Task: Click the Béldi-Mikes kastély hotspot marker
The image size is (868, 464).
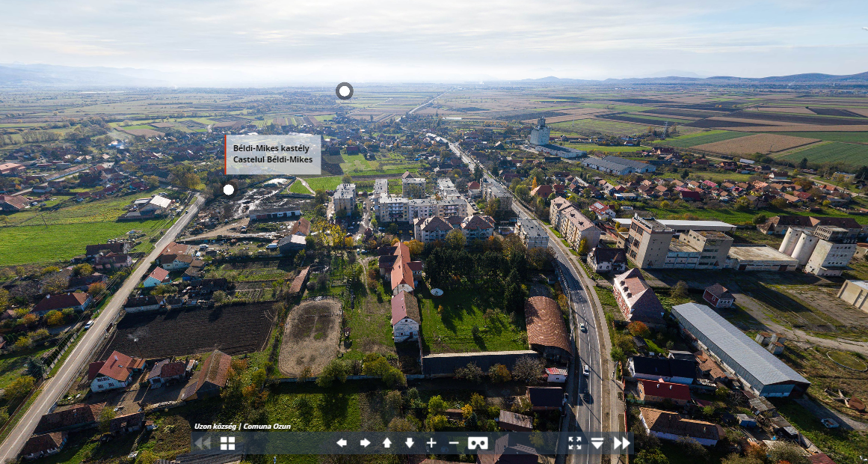Action: pos(229,189)
